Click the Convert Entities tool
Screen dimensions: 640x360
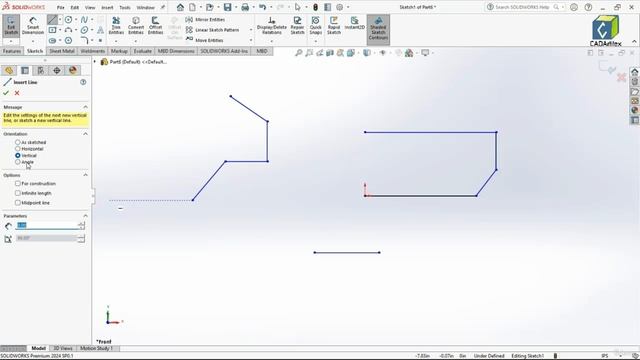pyautogui.click(x=136, y=26)
